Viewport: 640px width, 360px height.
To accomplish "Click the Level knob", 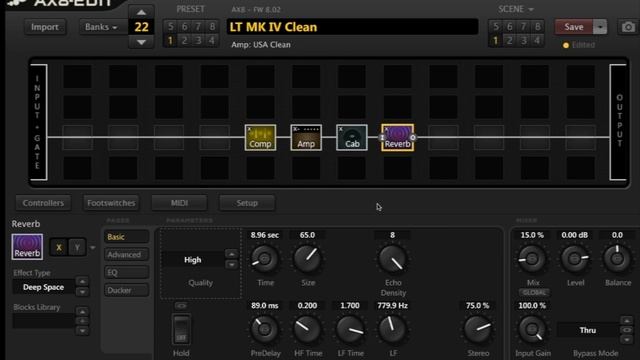I will point(575,259).
